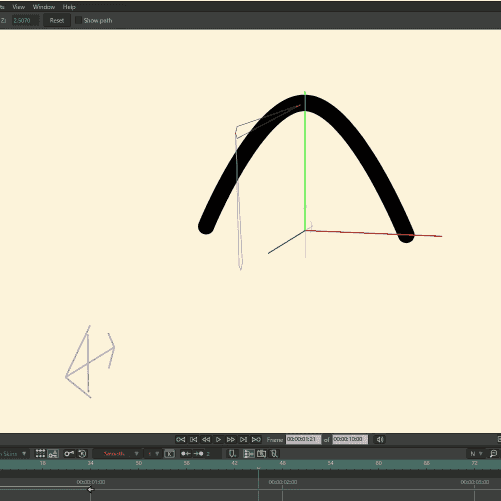Click the 00:00:02:00 time marker

point(283,482)
